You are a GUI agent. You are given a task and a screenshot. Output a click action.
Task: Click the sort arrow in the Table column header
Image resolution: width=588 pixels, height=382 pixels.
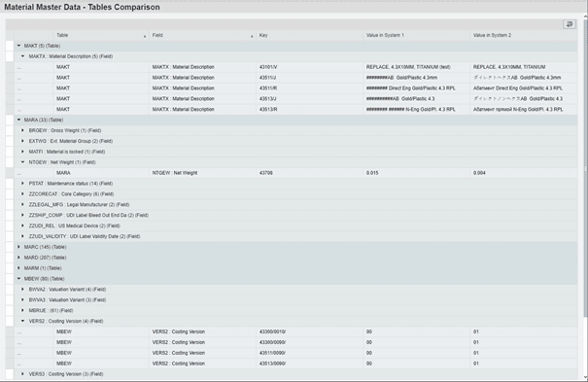145,36
